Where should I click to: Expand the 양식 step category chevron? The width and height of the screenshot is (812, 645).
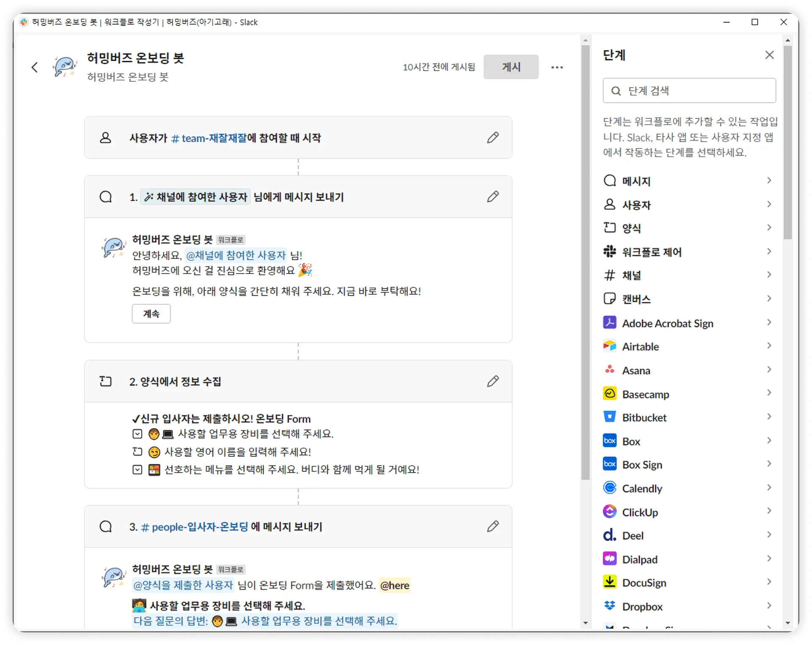pyautogui.click(x=769, y=228)
